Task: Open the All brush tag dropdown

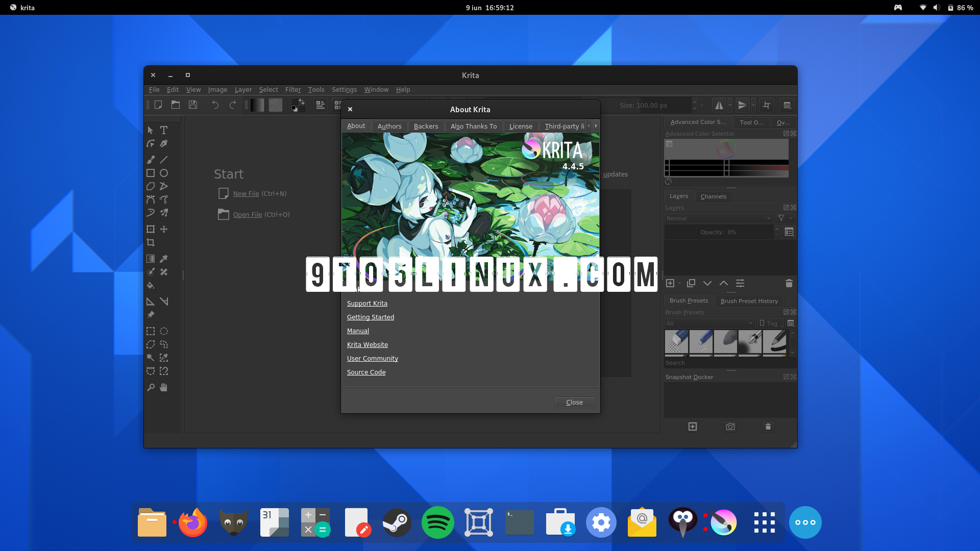Action: point(709,323)
